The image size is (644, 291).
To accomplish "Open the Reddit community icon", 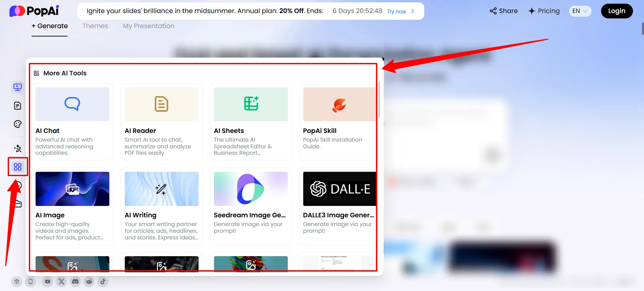I will point(89,282).
